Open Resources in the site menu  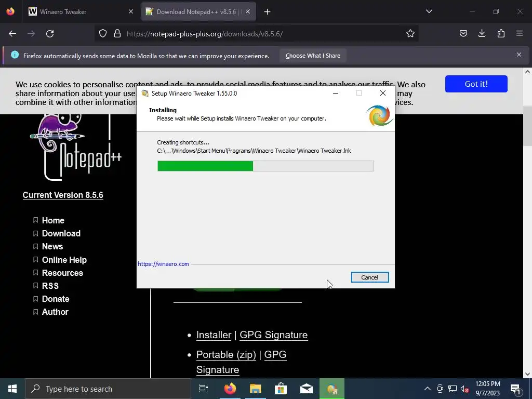(62, 273)
